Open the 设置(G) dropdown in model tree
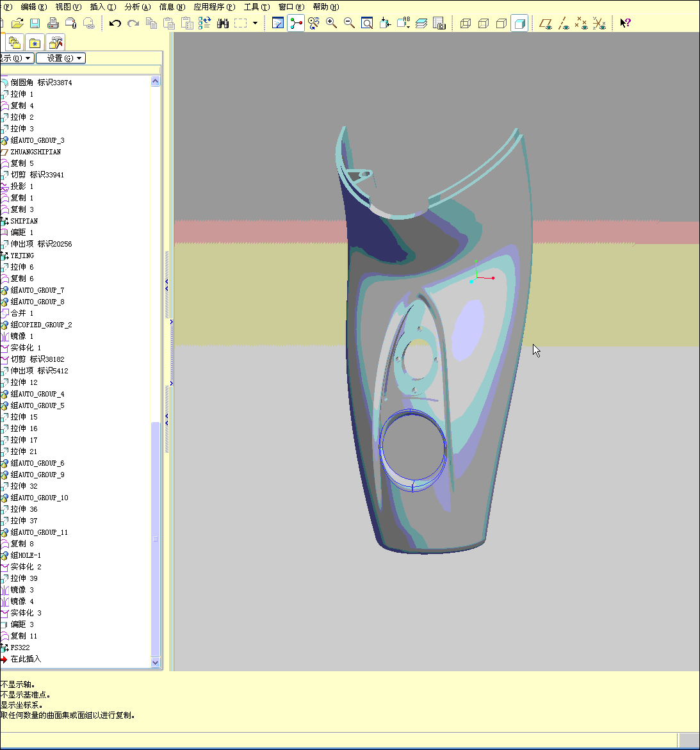Screen dimensions: 700x750 pos(61,58)
